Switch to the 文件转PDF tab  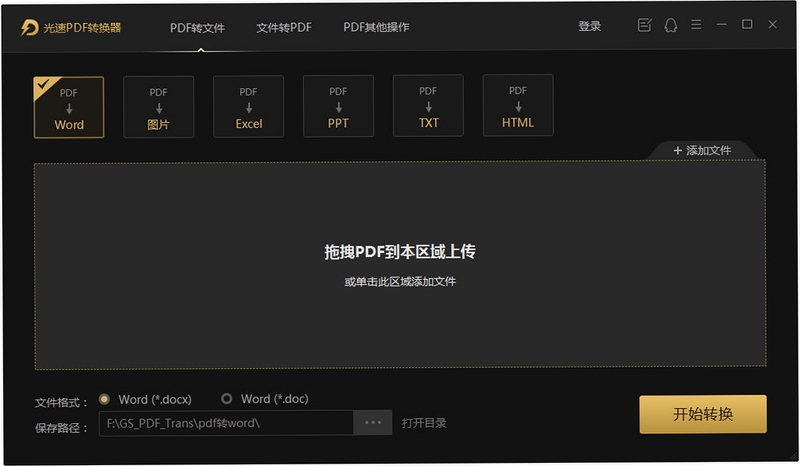(284, 28)
